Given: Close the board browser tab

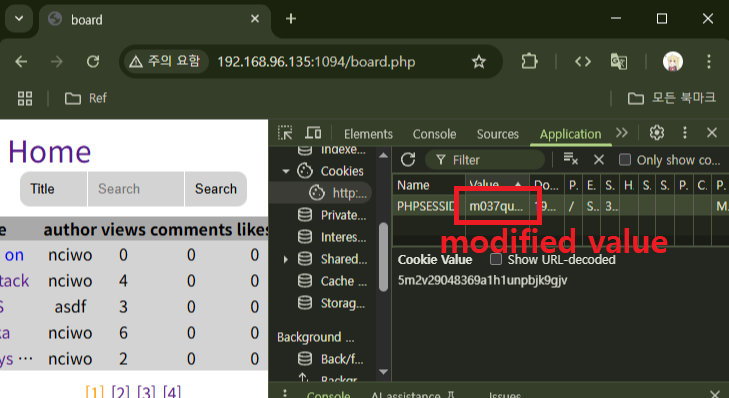Looking at the screenshot, I should coord(255,19).
